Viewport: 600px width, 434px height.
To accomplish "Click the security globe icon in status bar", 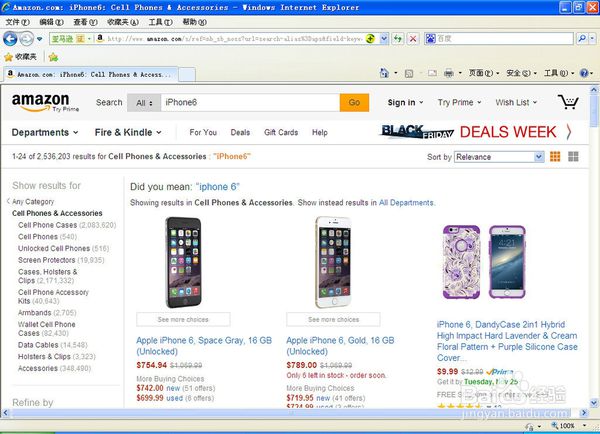I will [530, 426].
